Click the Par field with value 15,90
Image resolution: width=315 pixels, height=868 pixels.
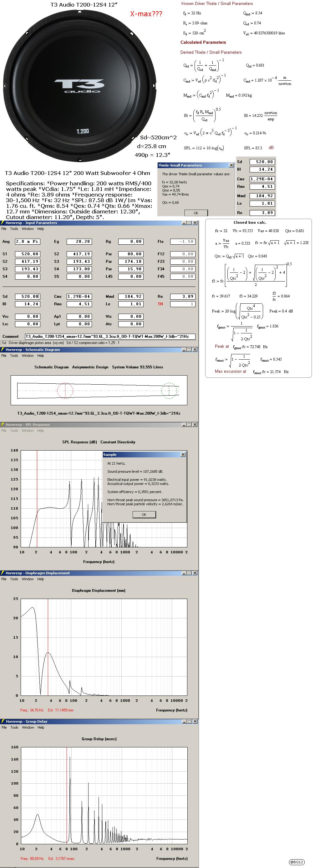coord(131,269)
